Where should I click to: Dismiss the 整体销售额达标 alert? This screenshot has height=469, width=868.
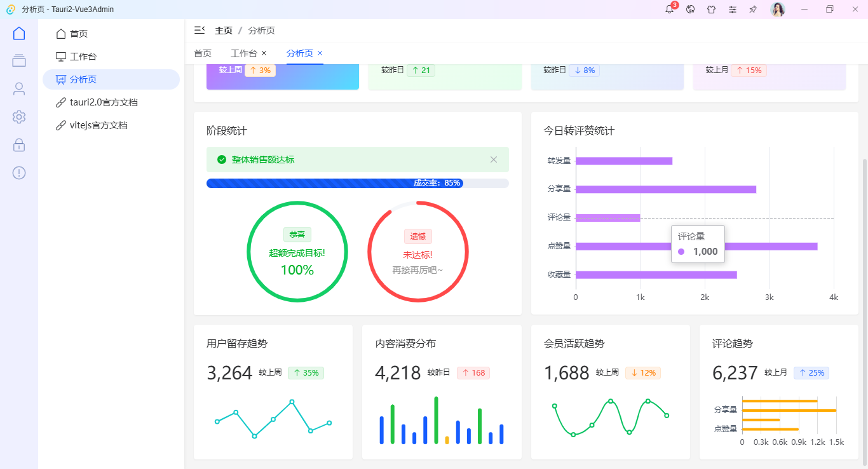[494, 160]
